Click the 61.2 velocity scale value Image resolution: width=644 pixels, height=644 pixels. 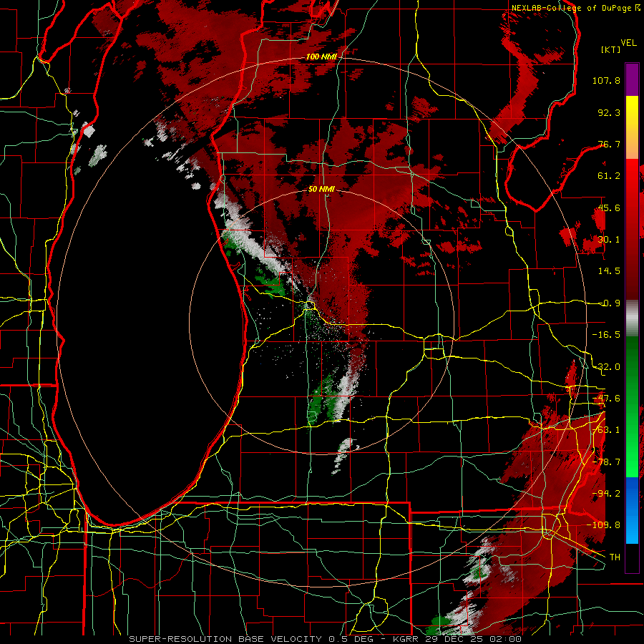point(609,176)
